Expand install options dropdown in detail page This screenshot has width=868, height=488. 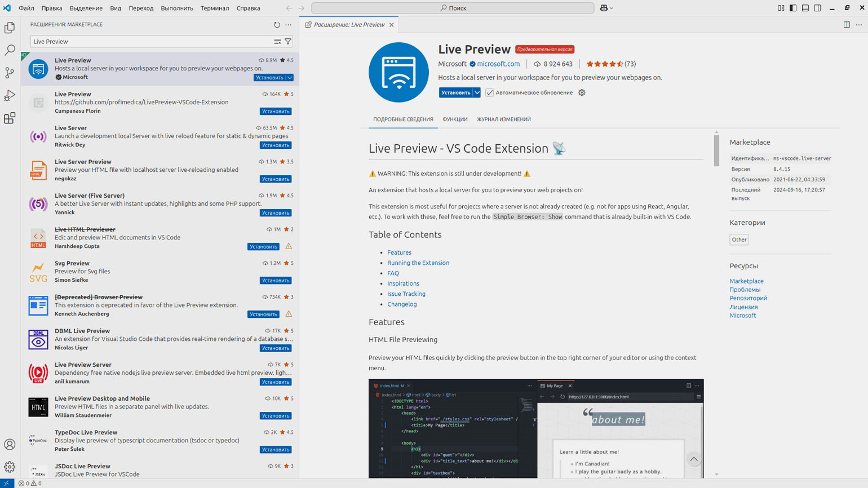tap(477, 92)
